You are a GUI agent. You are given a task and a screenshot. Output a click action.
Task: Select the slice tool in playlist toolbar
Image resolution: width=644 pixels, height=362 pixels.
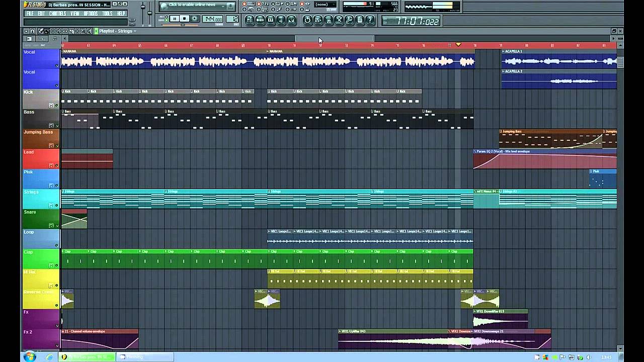click(71, 31)
